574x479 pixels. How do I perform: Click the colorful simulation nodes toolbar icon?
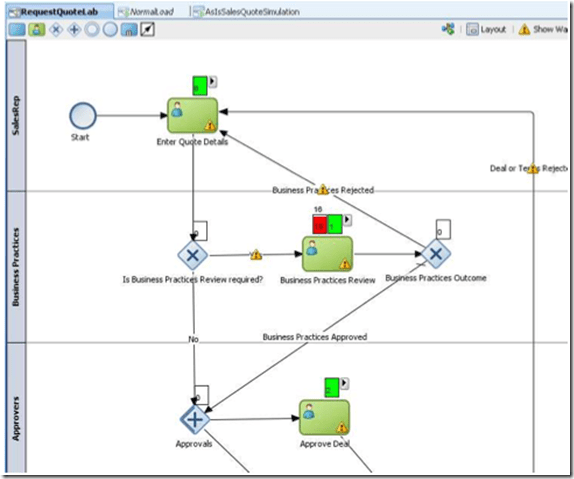tap(448, 29)
